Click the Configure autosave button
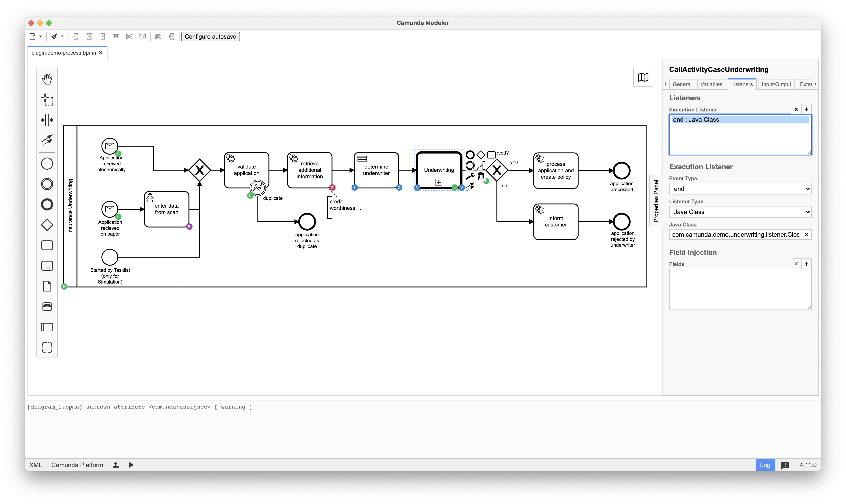Screen dimensions: 846x504 (210, 36)
